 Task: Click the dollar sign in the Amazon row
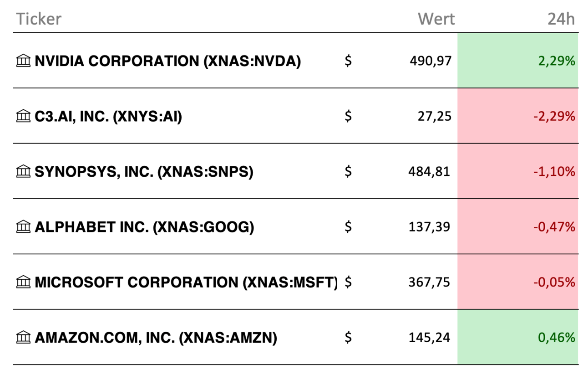348,338
